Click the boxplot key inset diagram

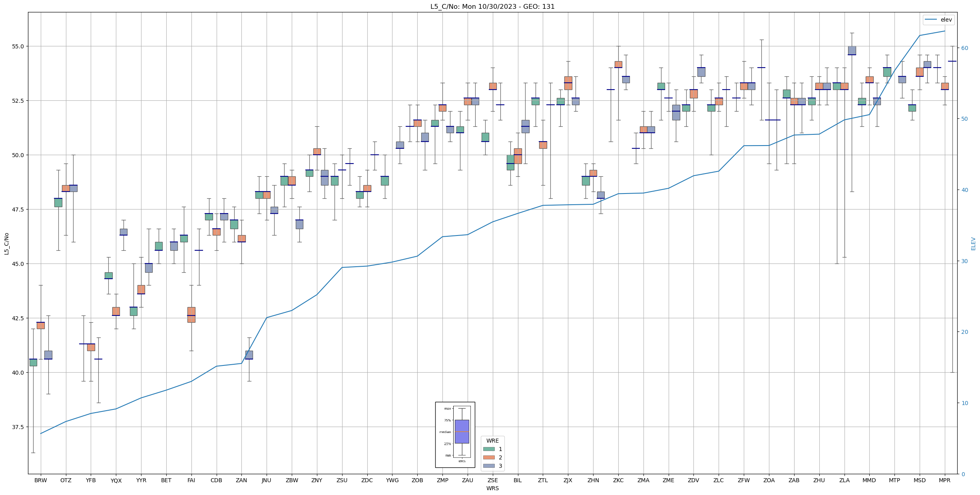[455, 435]
